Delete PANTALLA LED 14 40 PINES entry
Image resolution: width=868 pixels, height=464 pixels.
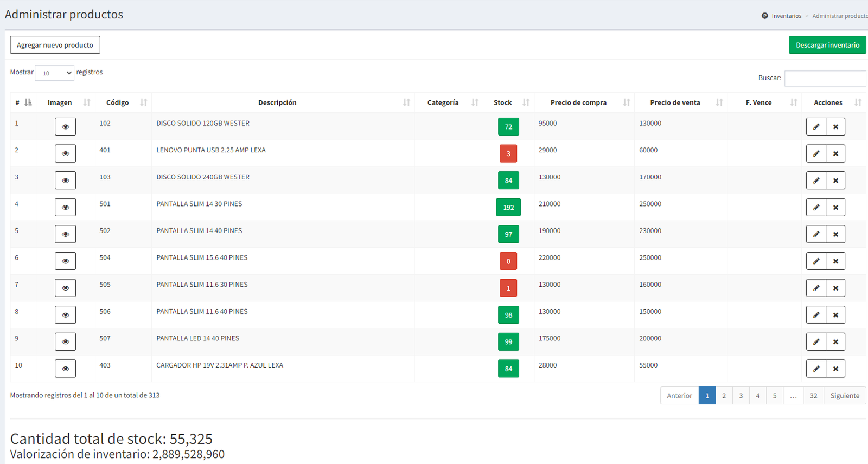coord(835,342)
